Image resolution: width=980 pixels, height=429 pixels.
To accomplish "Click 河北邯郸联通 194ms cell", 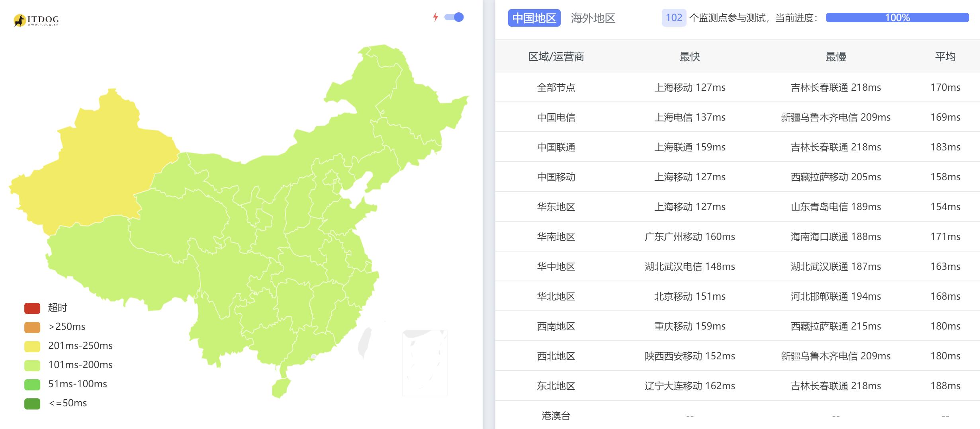I will point(836,296).
